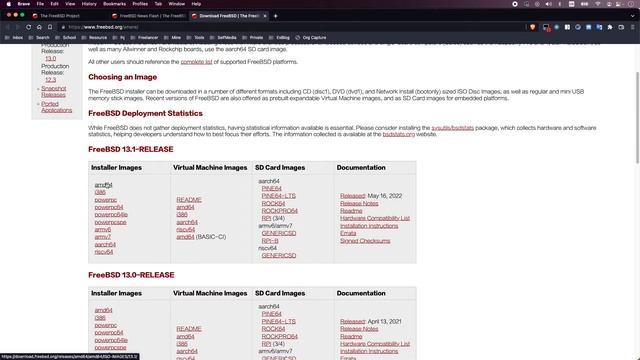Open riscv64 GENERICSD image for 13.1
640x360 pixels.
click(279, 256)
